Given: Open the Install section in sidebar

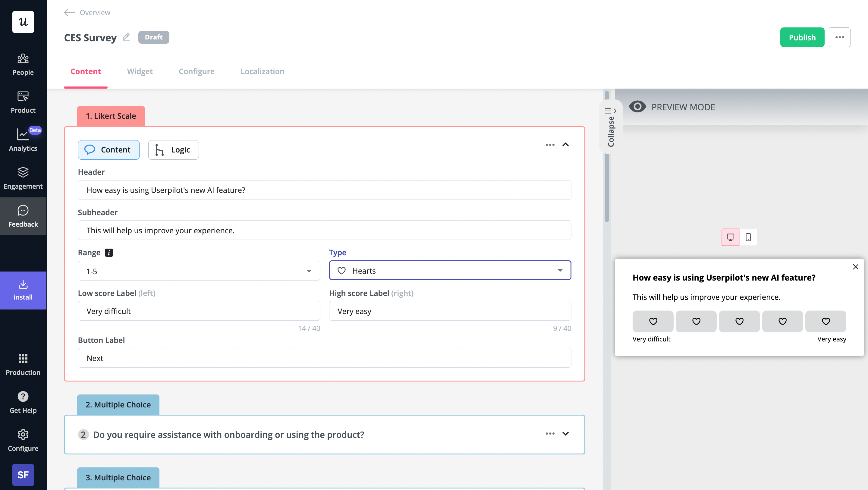Looking at the screenshot, I should pos(23,290).
